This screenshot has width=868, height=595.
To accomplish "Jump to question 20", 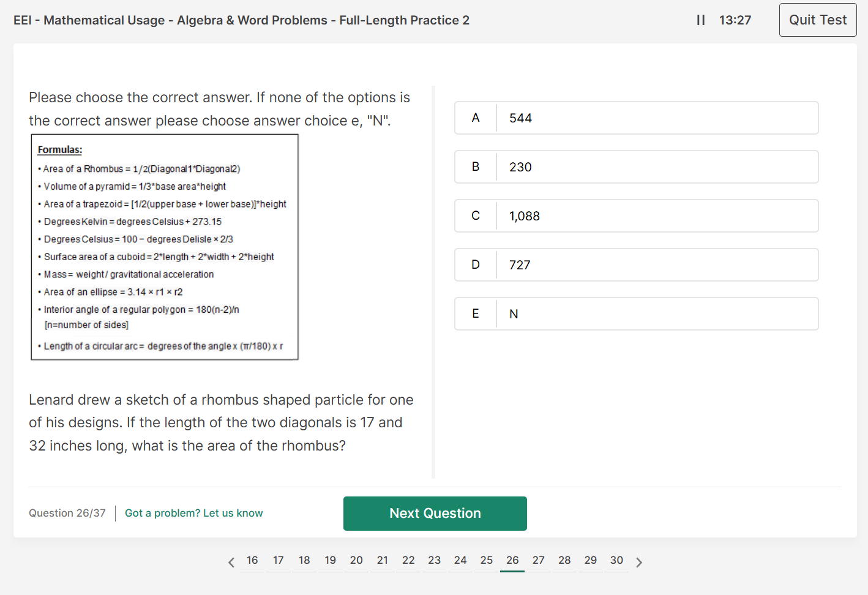I will click(x=356, y=560).
